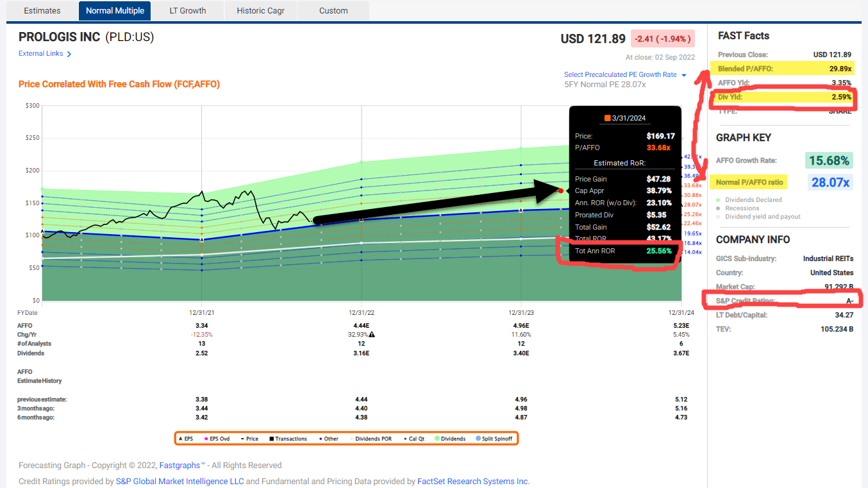Click the red 3/31/2024 data point on chart
868x488 pixels.
561,191
